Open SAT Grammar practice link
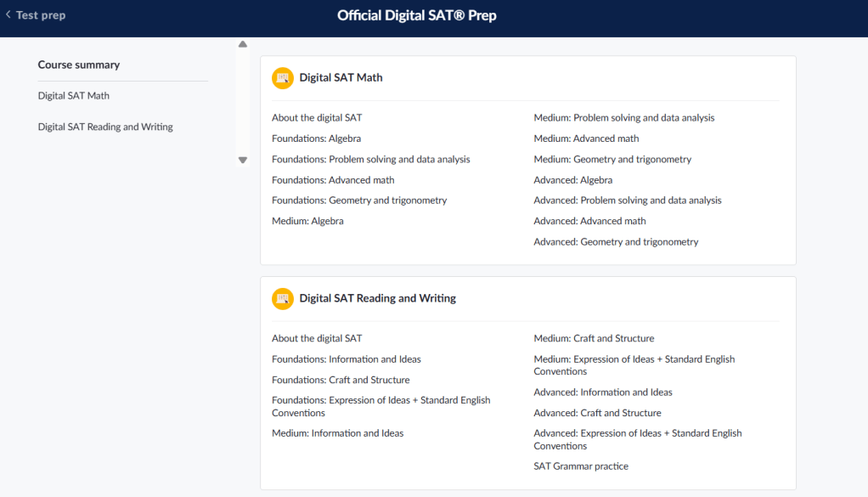Image resolution: width=868 pixels, height=497 pixels. [x=581, y=466]
